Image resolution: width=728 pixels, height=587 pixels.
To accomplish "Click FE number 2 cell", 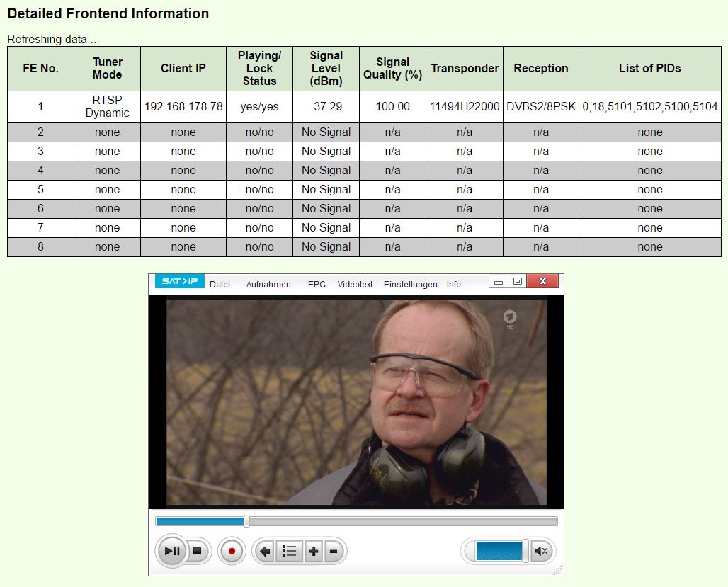I will pyautogui.click(x=41, y=132).
